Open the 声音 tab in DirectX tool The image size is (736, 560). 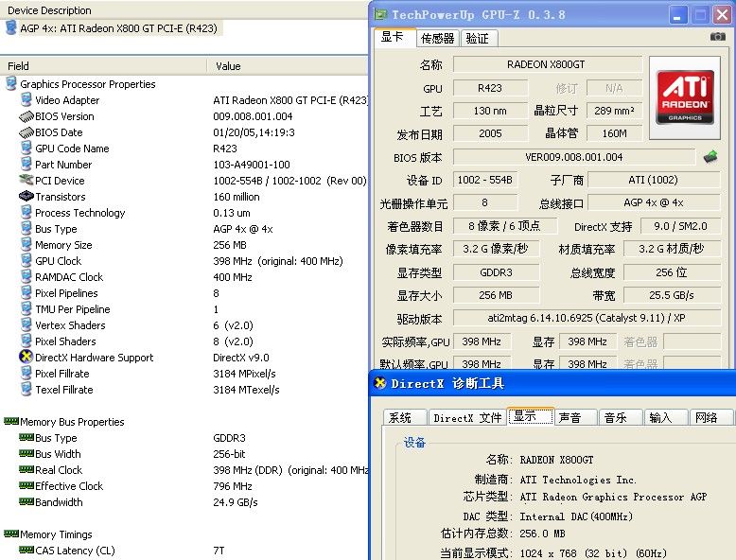575,417
